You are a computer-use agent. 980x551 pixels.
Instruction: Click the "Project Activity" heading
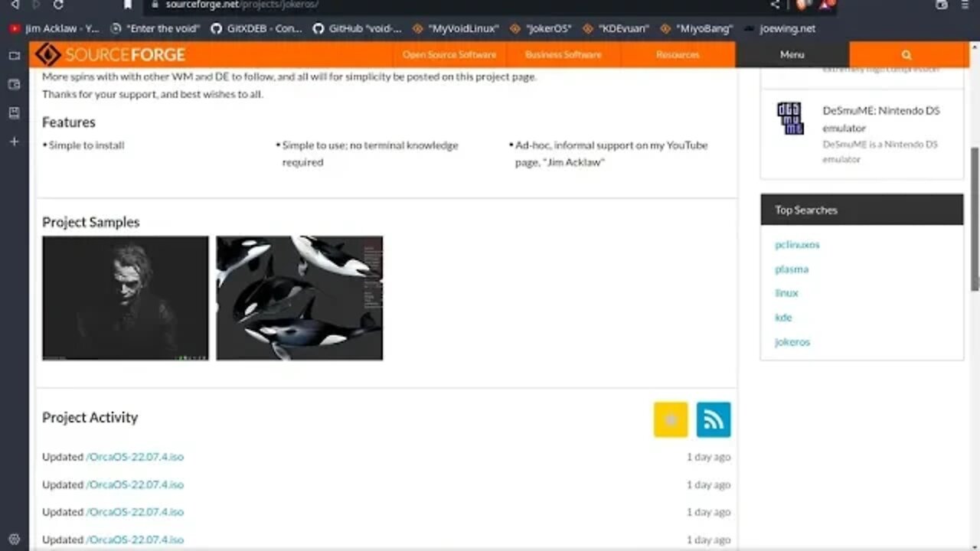coord(90,418)
